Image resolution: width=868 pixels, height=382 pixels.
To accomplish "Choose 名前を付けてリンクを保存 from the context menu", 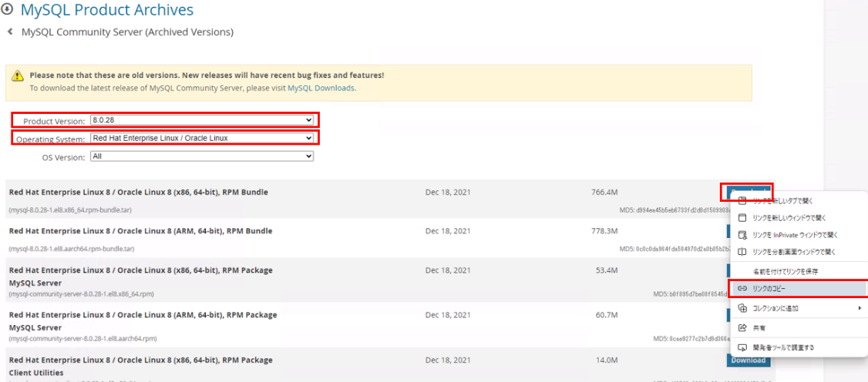I will coord(785,271).
